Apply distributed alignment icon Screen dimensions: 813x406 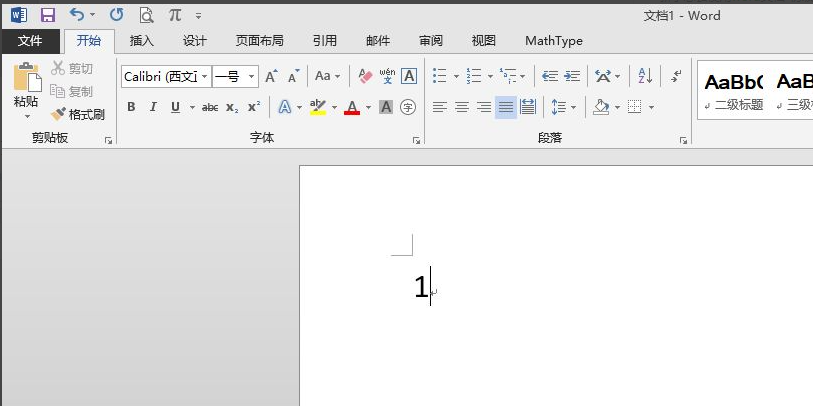click(528, 107)
